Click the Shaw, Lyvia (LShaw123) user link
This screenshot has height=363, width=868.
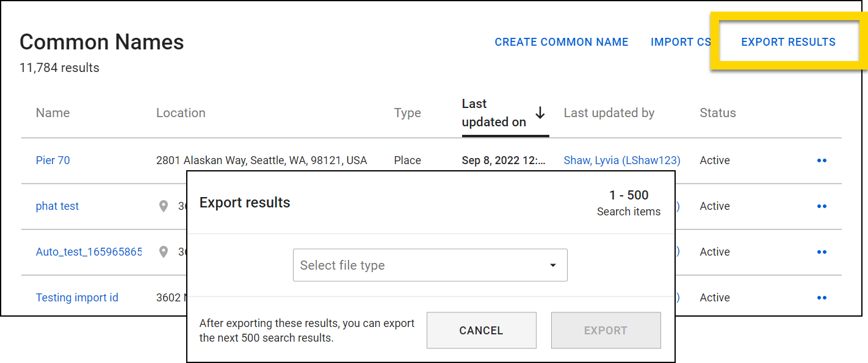point(621,160)
